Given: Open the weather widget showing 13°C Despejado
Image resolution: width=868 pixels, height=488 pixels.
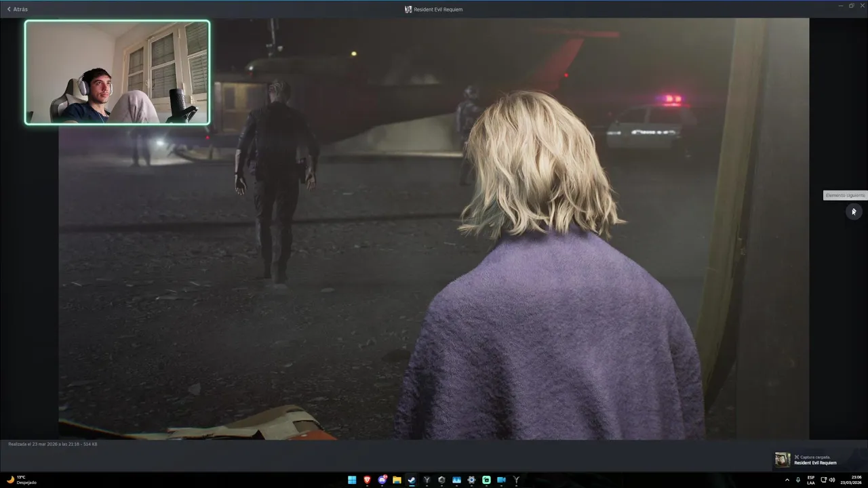Looking at the screenshot, I should (x=21, y=480).
